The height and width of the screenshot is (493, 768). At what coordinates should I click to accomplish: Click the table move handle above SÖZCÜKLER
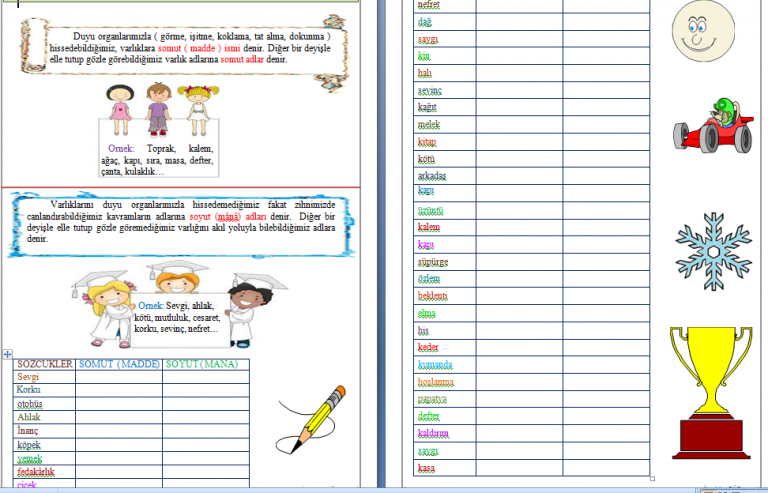[9, 354]
